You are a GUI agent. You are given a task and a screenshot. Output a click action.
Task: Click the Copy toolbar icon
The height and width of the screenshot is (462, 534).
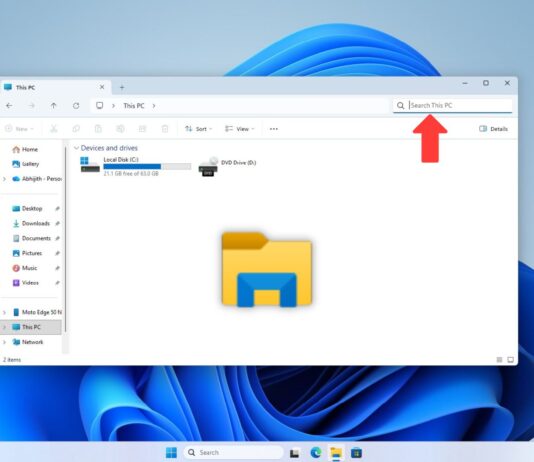pyautogui.click(x=76, y=129)
